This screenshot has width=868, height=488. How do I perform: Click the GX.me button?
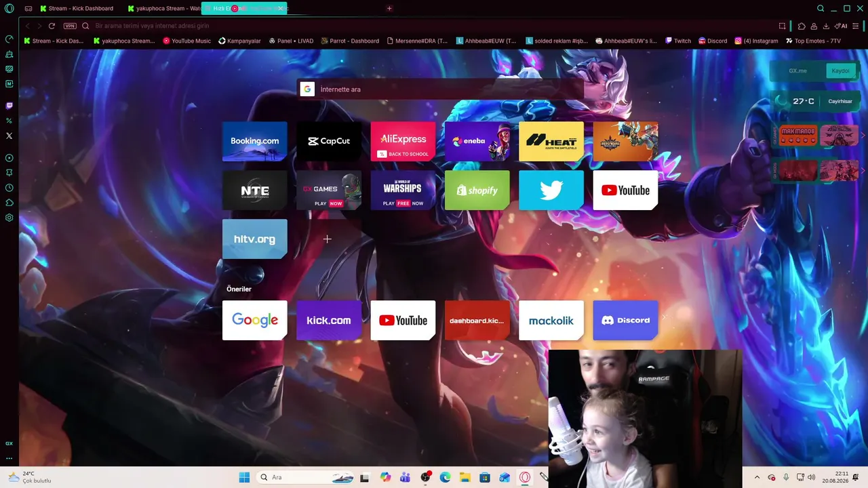point(797,70)
